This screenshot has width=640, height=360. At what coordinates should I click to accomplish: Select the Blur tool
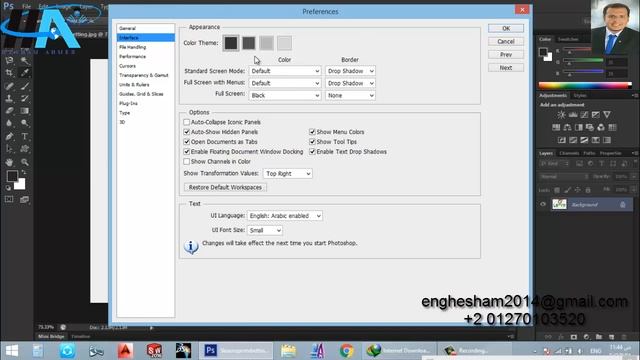(9, 123)
